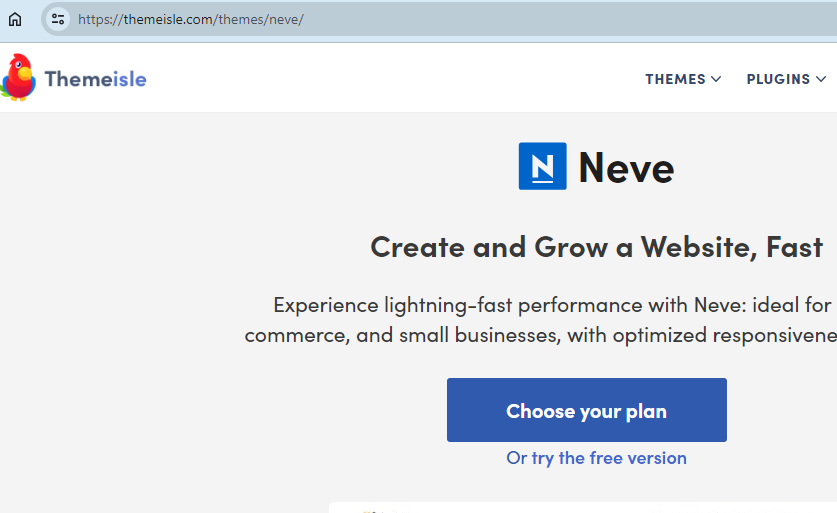
Task: Click the browser home icon
Action: [x=15, y=19]
